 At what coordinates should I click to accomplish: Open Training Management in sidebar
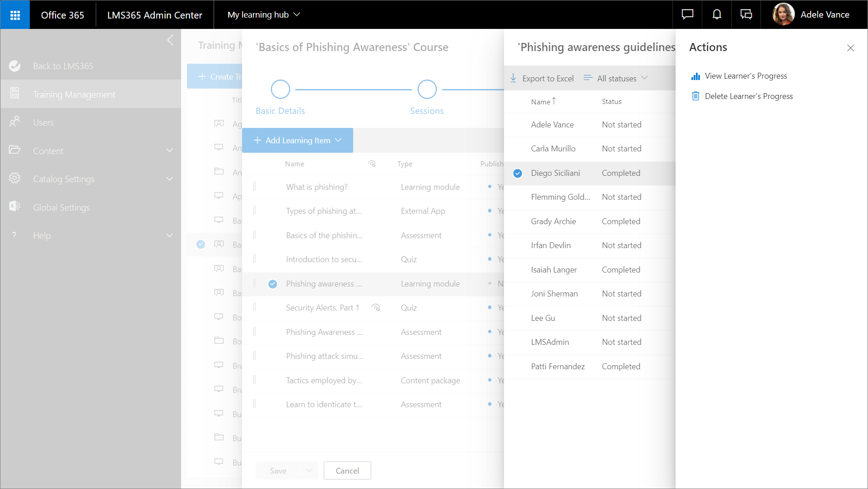[74, 94]
